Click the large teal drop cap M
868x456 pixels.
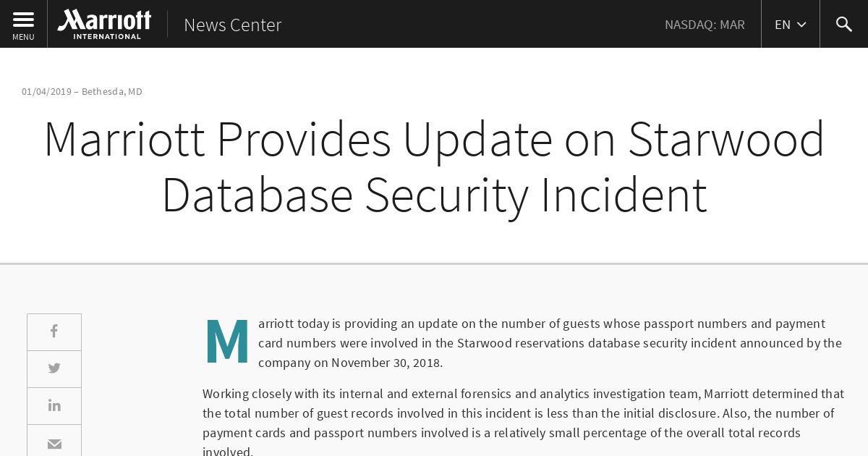coord(227,341)
